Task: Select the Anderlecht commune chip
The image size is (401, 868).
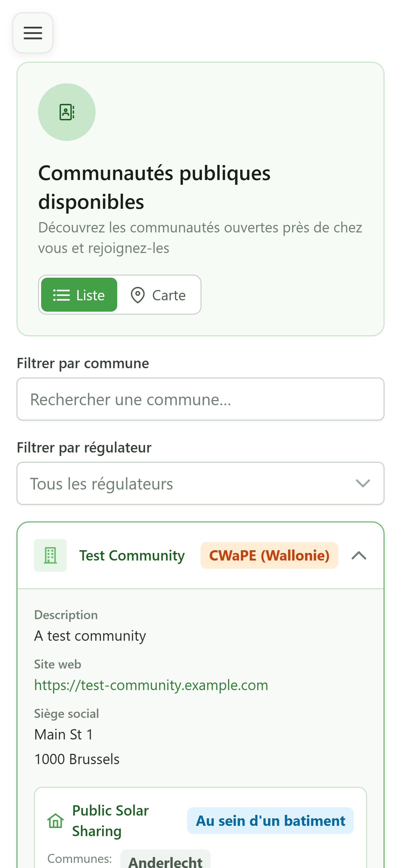Action: click(x=166, y=860)
